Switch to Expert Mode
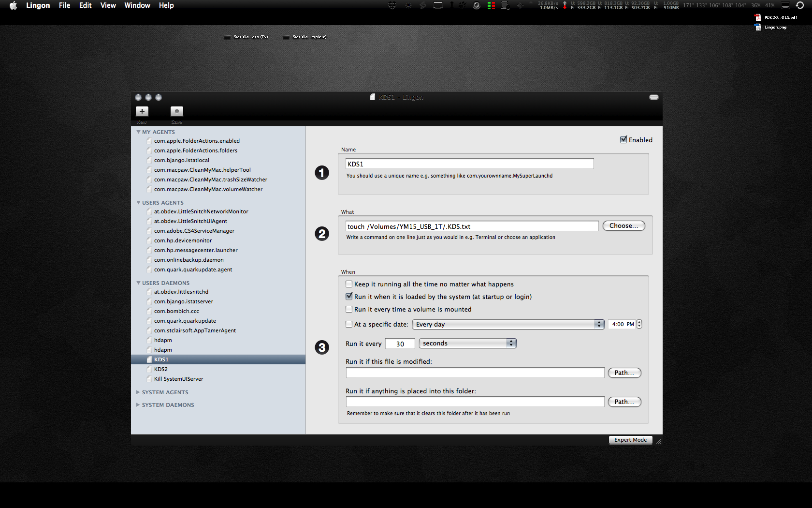 630,440
